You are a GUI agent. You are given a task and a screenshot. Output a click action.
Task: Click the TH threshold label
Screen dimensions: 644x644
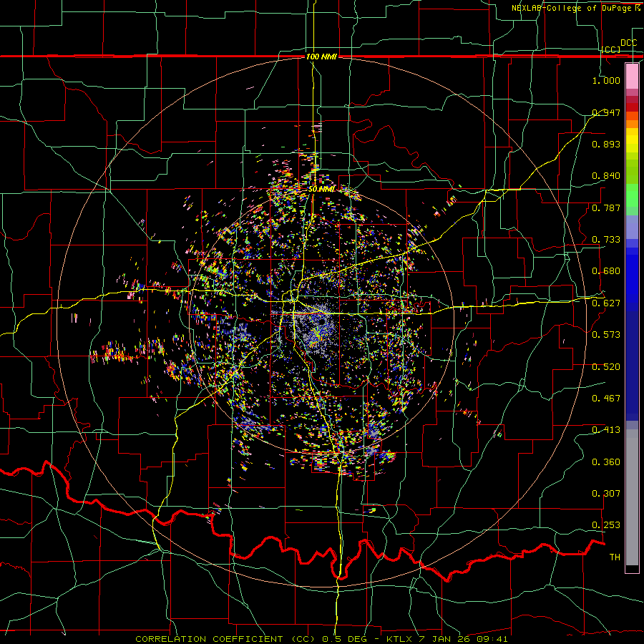615,557
